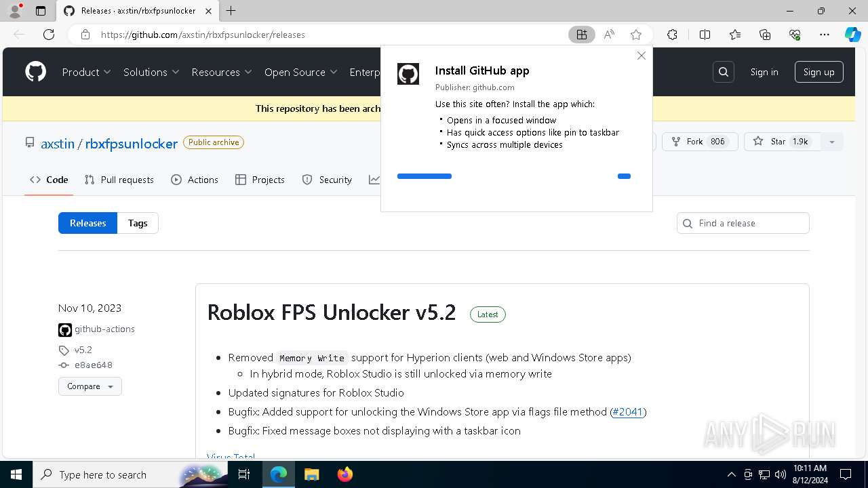The image size is (868, 488).
Task: Open the Copilot sidebar icon
Action: (x=852, y=35)
